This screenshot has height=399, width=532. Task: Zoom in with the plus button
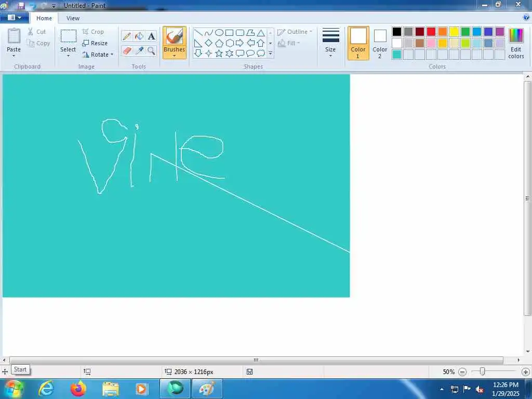[x=526, y=372]
